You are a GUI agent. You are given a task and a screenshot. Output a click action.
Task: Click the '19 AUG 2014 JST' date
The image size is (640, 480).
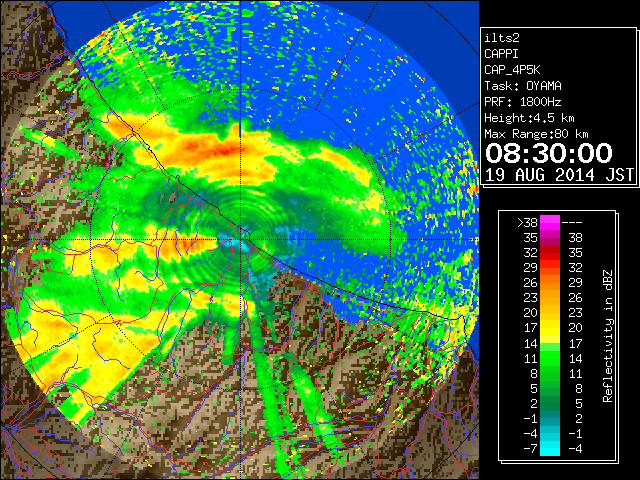pos(559,175)
